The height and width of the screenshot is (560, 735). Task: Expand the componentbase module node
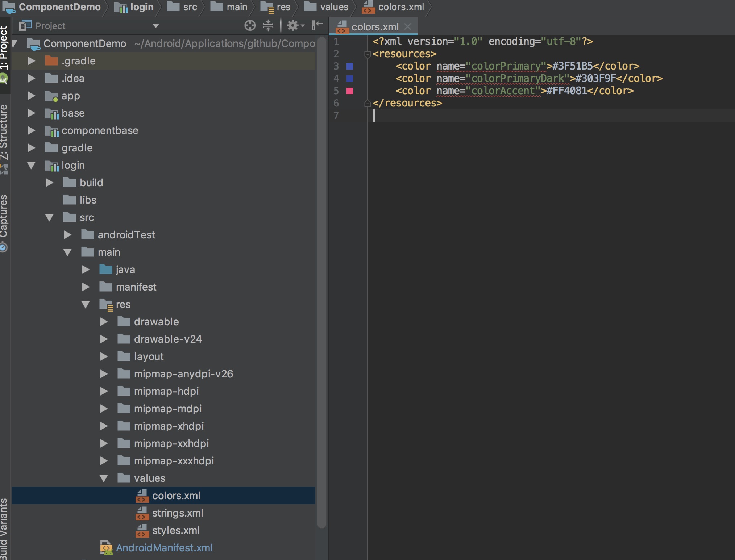coord(32,130)
